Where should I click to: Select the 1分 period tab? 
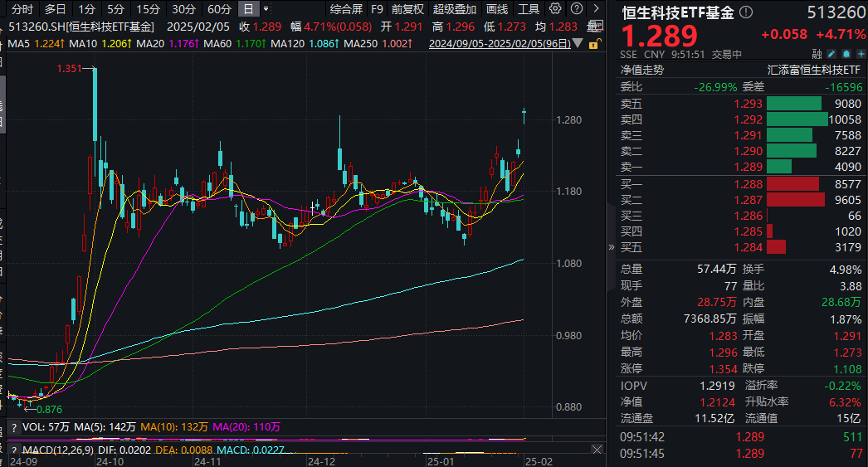[86, 9]
